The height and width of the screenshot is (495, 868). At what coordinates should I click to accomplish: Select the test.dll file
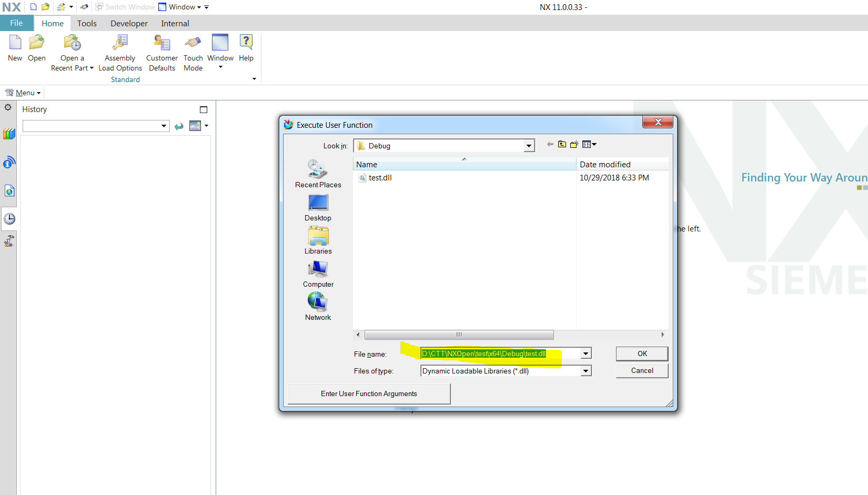pyautogui.click(x=375, y=178)
